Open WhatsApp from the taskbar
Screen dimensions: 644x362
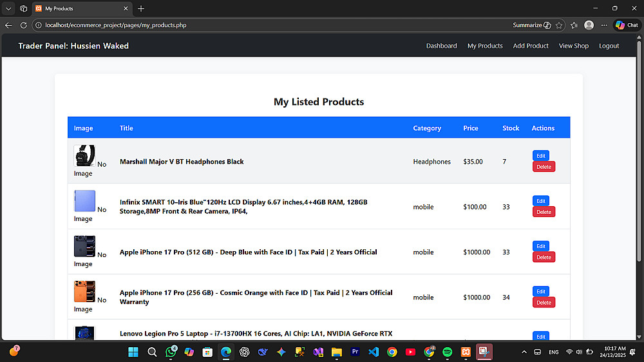tap(171, 352)
